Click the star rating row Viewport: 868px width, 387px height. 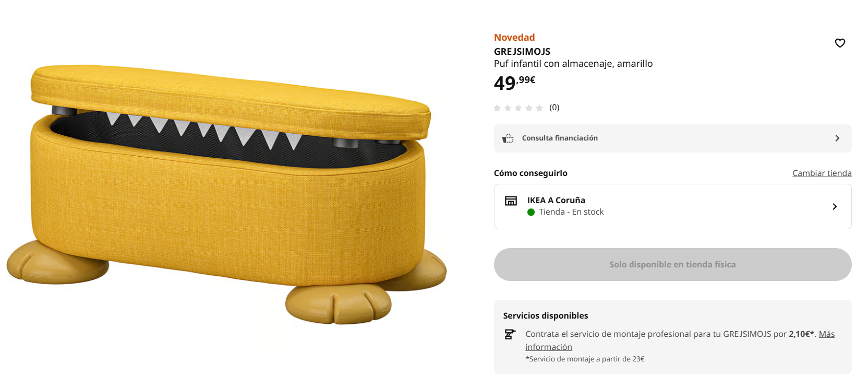518,108
